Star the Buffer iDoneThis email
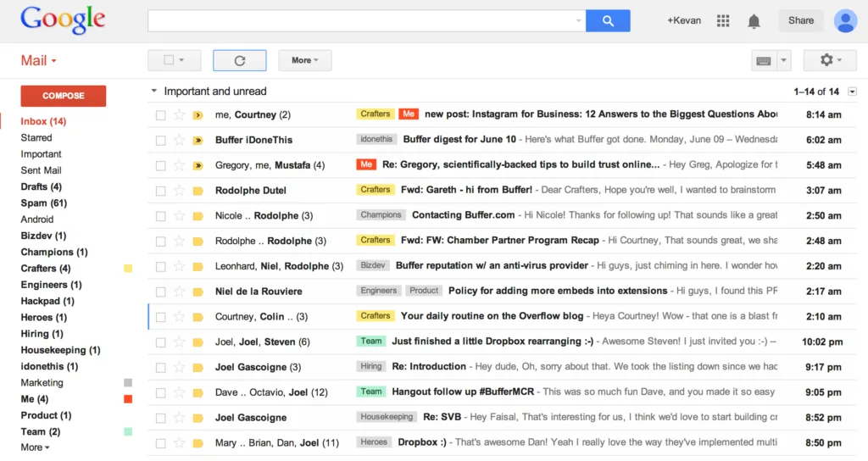This screenshot has width=868, height=461. click(179, 140)
